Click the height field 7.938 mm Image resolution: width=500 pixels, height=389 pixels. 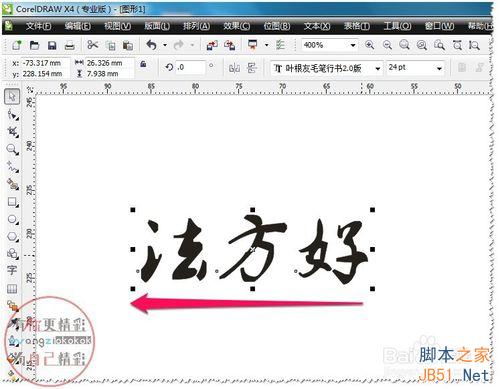[110, 73]
